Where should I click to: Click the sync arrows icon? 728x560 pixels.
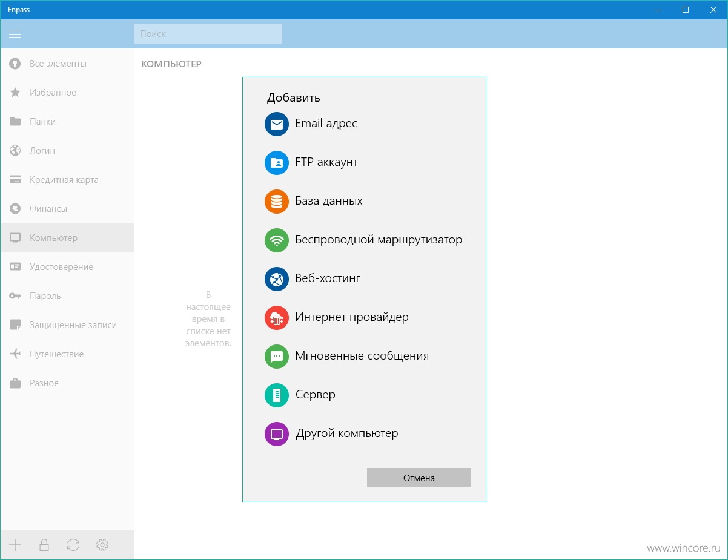point(73,545)
